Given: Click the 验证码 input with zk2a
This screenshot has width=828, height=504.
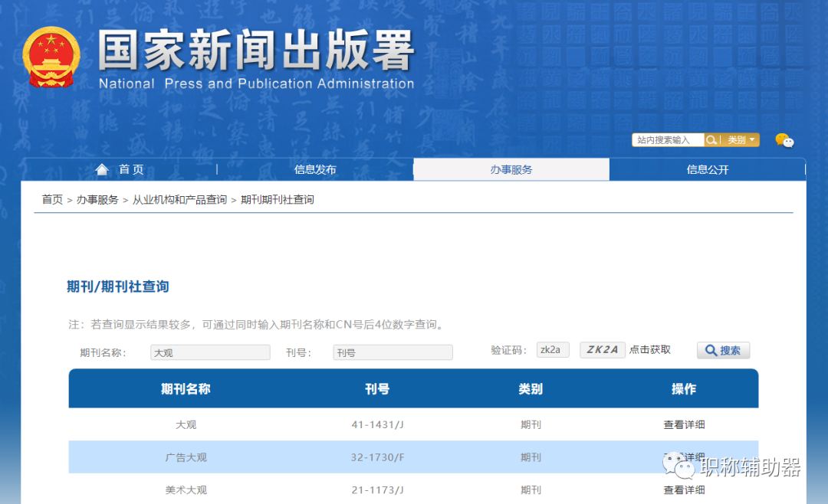Looking at the screenshot, I should pyautogui.click(x=553, y=350).
